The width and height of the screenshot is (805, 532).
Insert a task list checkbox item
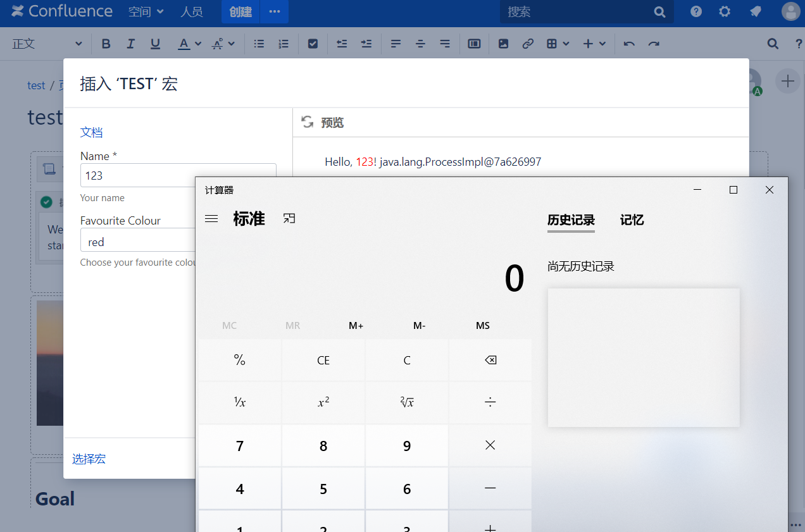point(313,44)
